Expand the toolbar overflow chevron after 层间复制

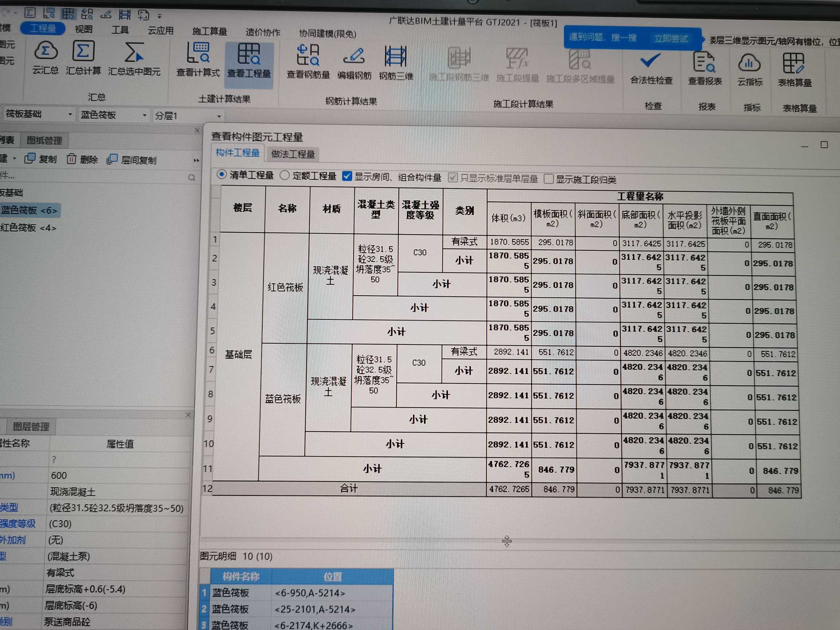(197, 161)
